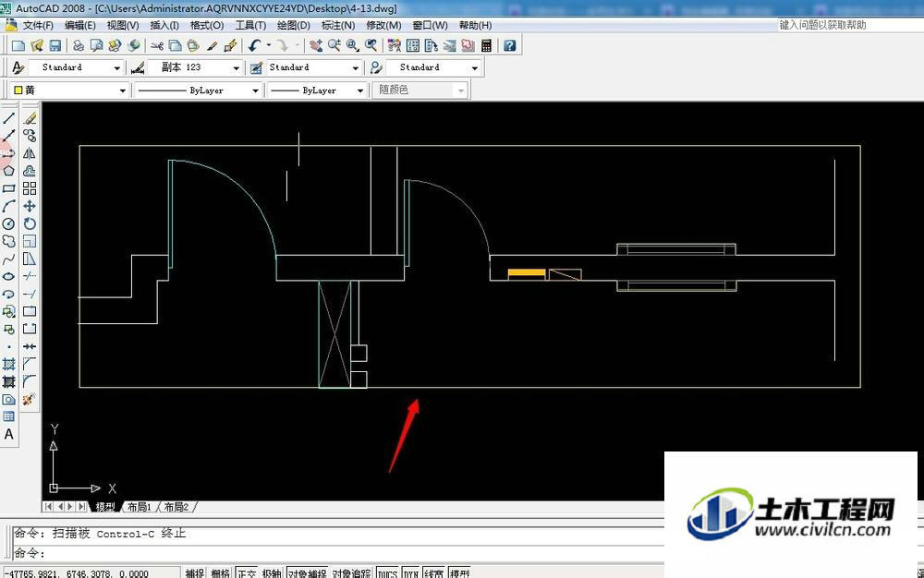Select the Mirror modify tool
Image resolution: width=924 pixels, height=578 pixels.
click(30, 153)
